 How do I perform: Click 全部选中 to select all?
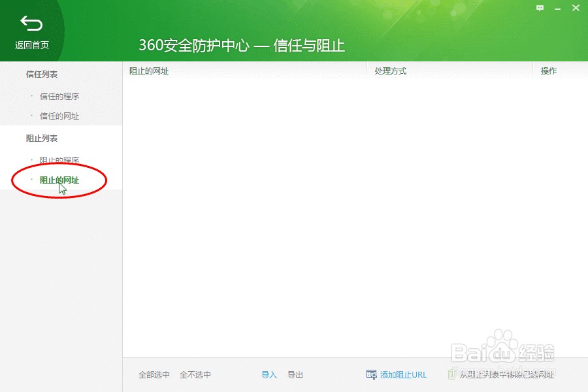coord(154,375)
